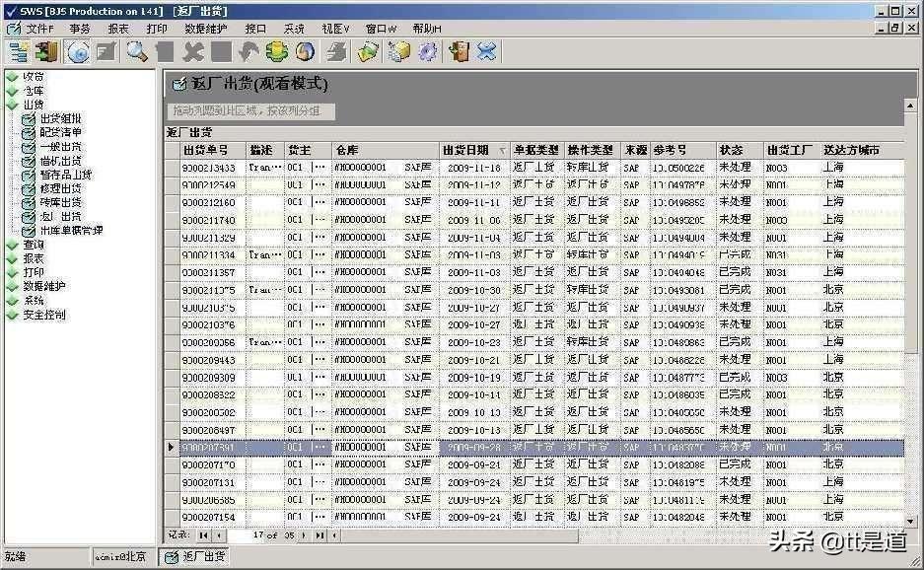Click the icon beside 出库单据管理
The height and width of the screenshot is (570, 924).
(29, 231)
